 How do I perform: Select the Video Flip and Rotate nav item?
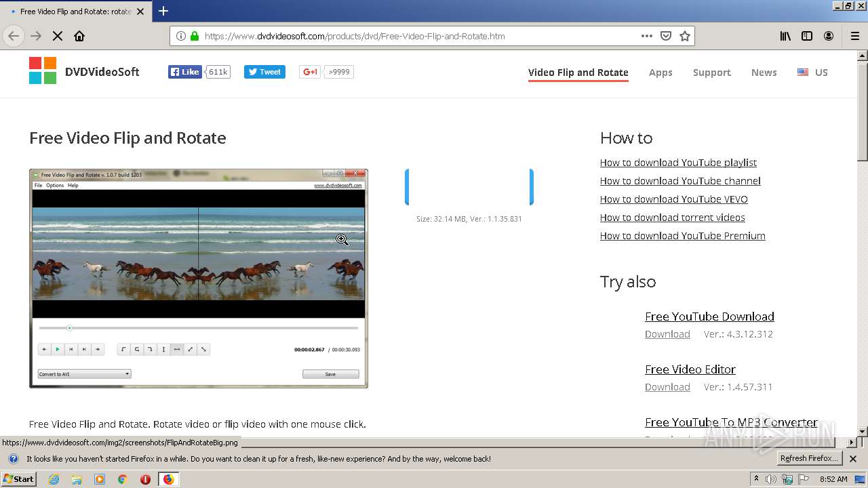pos(578,73)
